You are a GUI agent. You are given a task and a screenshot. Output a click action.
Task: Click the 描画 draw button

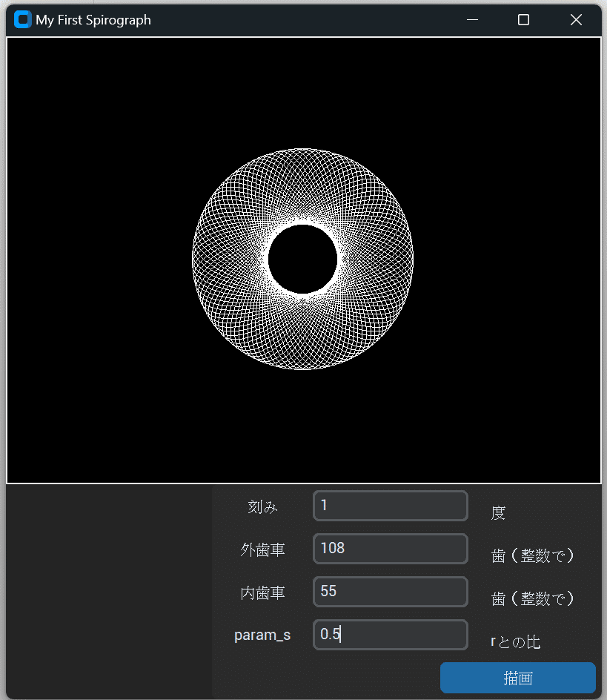click(x=518, y=678)
